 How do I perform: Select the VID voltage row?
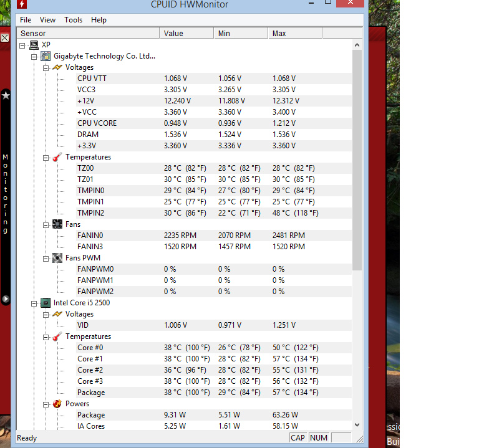[x=214, y=325]
